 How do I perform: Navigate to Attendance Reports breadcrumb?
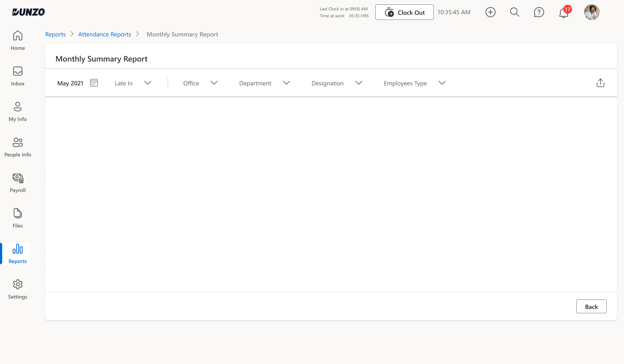[x=104, y=34]
